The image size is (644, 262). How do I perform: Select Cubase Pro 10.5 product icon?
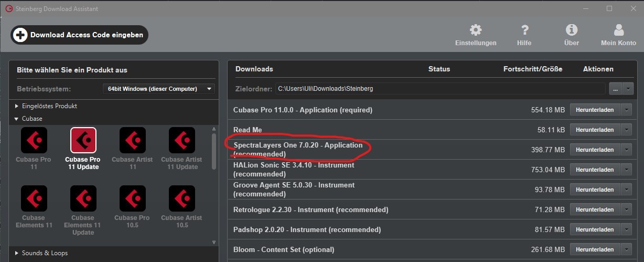coord(132,198)
